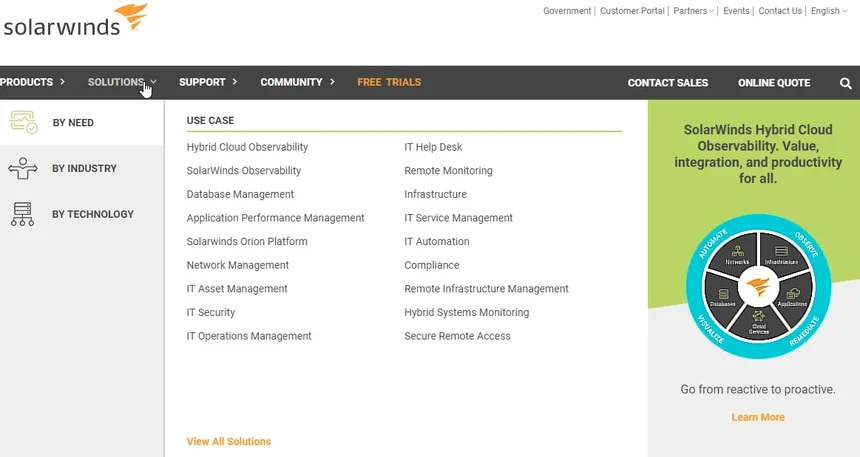Open Network Management use case
This screenshot has height=457, width=860.
237,265
